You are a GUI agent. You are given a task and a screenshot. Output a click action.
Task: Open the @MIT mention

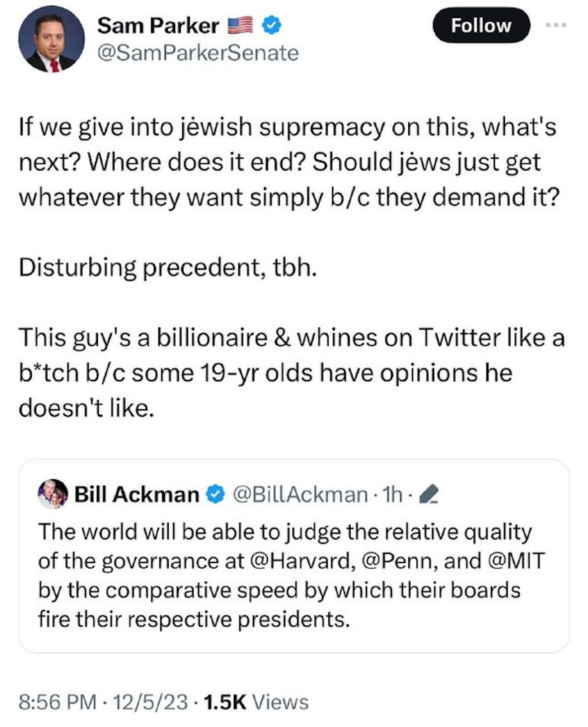tap(517, 561)
